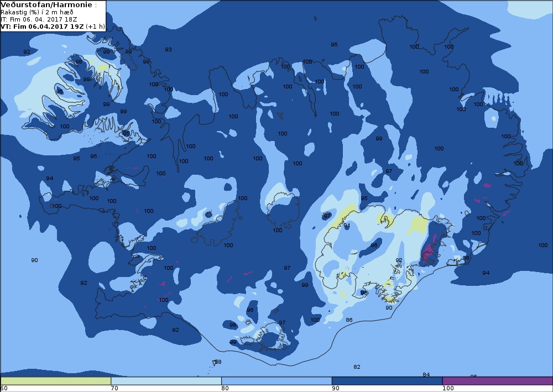Click the yellow-green 60–70 legend swatch

tap(56, 381)
